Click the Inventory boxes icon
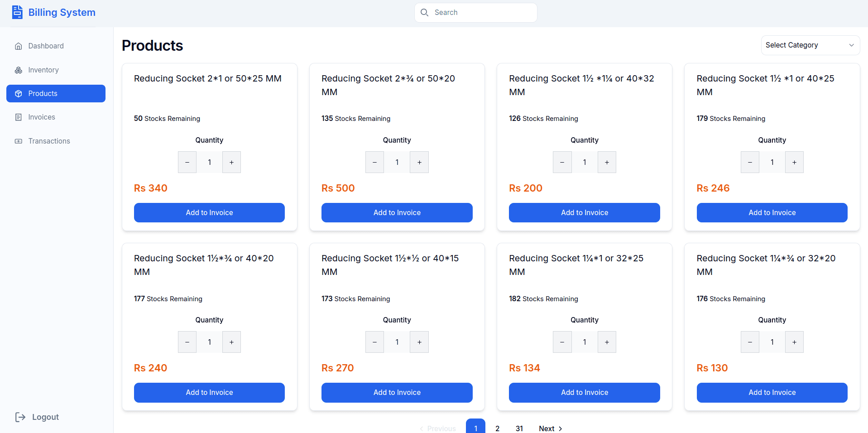Image resolution: width=868 pixels, height=433 pixels. [19, 70]
